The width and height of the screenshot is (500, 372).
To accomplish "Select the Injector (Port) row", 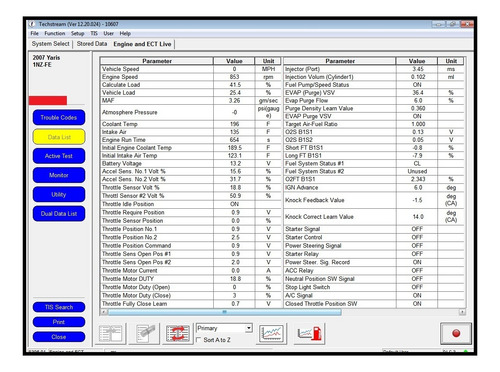I will 374,69.
